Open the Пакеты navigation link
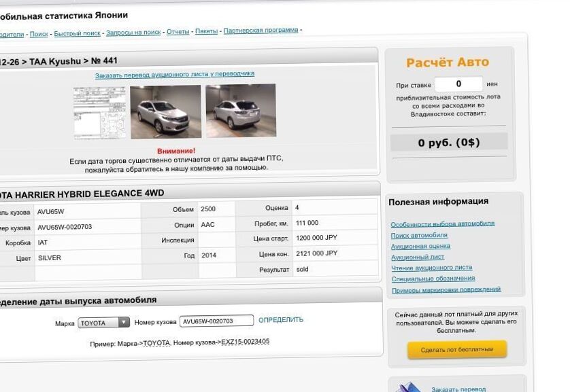This screenshot has height=392, width=570. [x=206, y=31]
